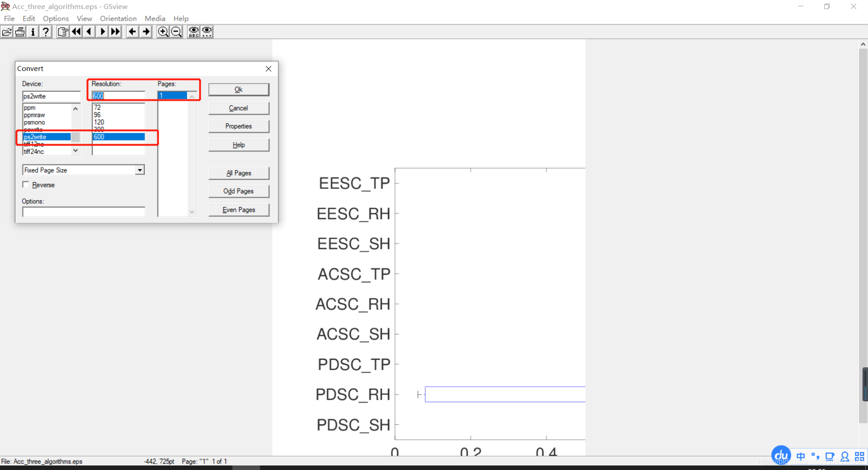The image size is (868, 470).
Task: Click the Resolution text field showing 600
Action: point(118,96)
